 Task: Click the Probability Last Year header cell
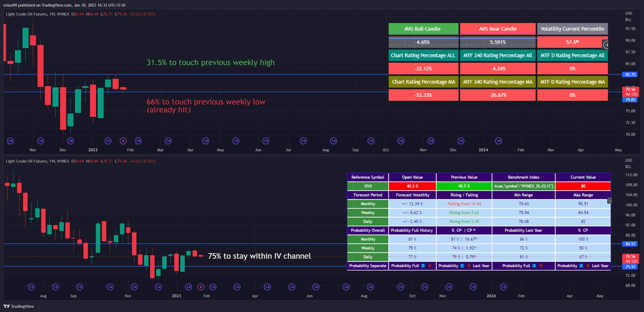coord(524,230)
